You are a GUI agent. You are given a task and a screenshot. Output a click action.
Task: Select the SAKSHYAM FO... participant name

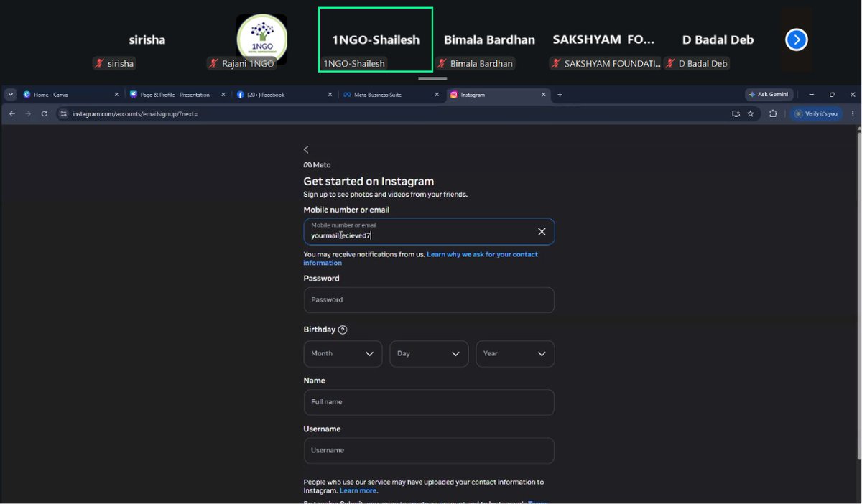click(603, 39)
